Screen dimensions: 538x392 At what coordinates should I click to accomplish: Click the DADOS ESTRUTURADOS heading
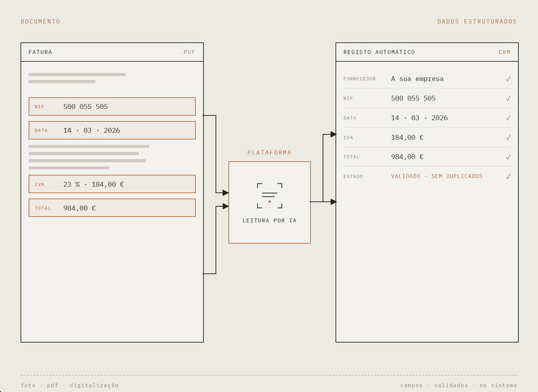click(477, 22)
